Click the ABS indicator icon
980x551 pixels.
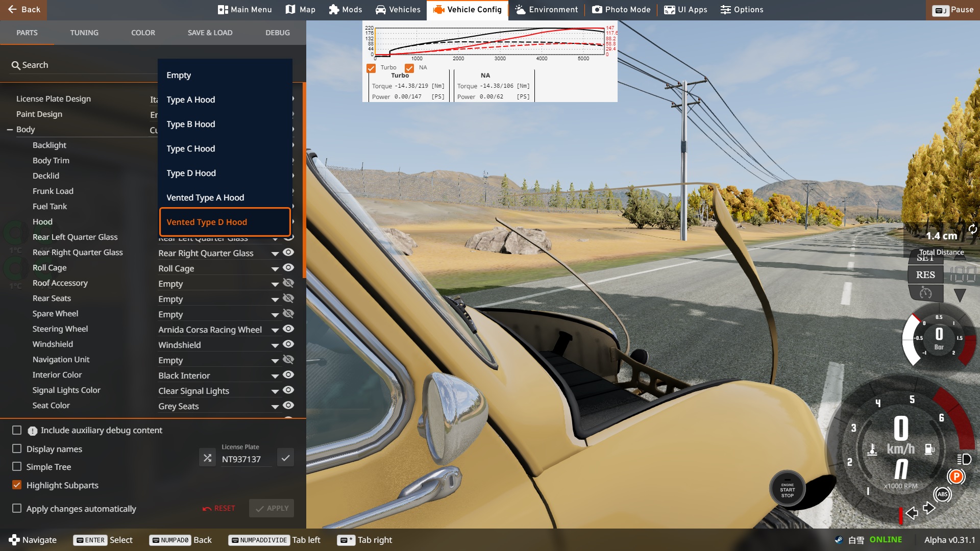942,494
